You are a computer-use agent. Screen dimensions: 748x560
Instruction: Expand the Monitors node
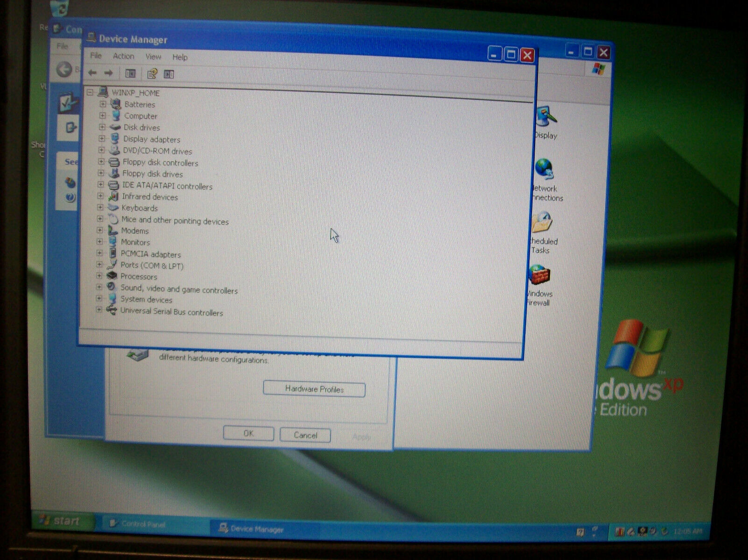point(100,241)
